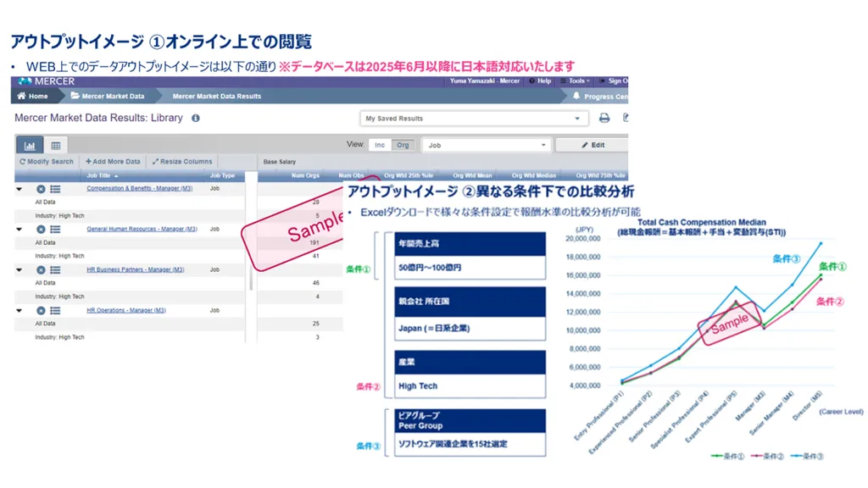Viewport: 868px width, 488px height.
Task: Open the Tools dropdown menu
Action: (x=576, y=80)
